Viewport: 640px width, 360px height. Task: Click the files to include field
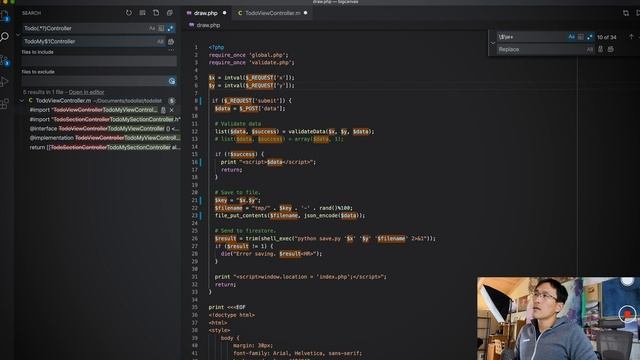pyautogui.click(x=99, y=61)
